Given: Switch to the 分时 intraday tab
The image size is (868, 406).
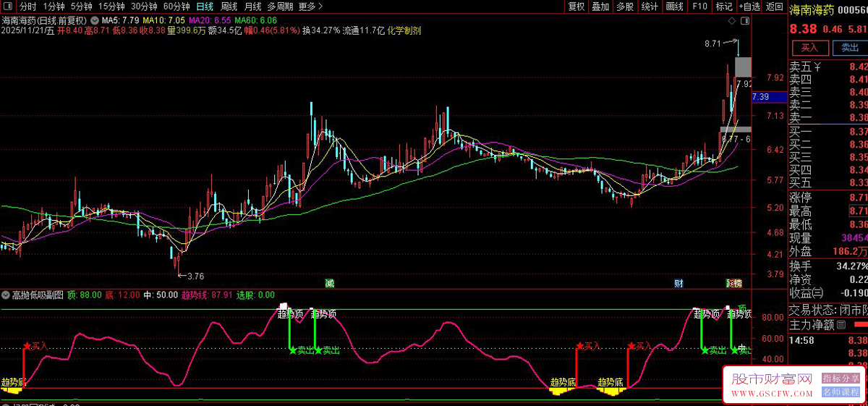Looking at the screenshot, I should pos(27,7).
